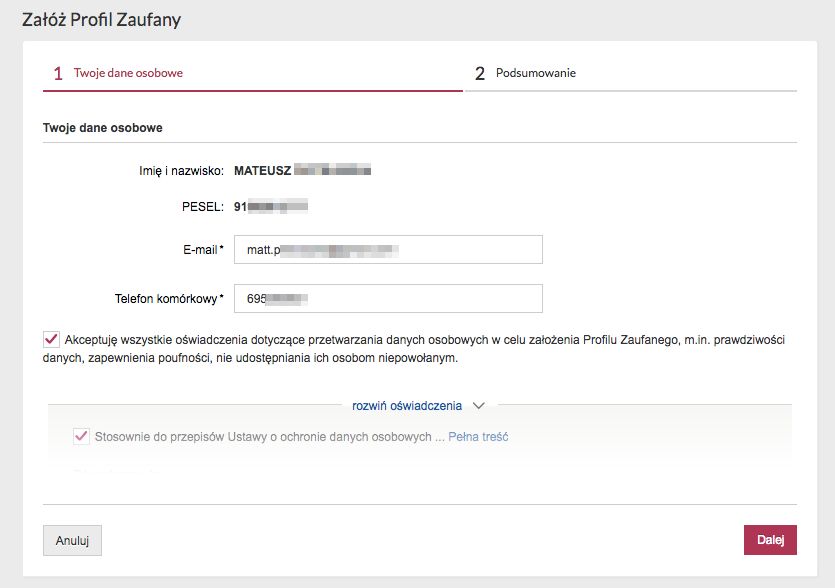Click the displayed name 'MATEUSZ'
This screenshot has width=835, height=588.
(263, 170)
